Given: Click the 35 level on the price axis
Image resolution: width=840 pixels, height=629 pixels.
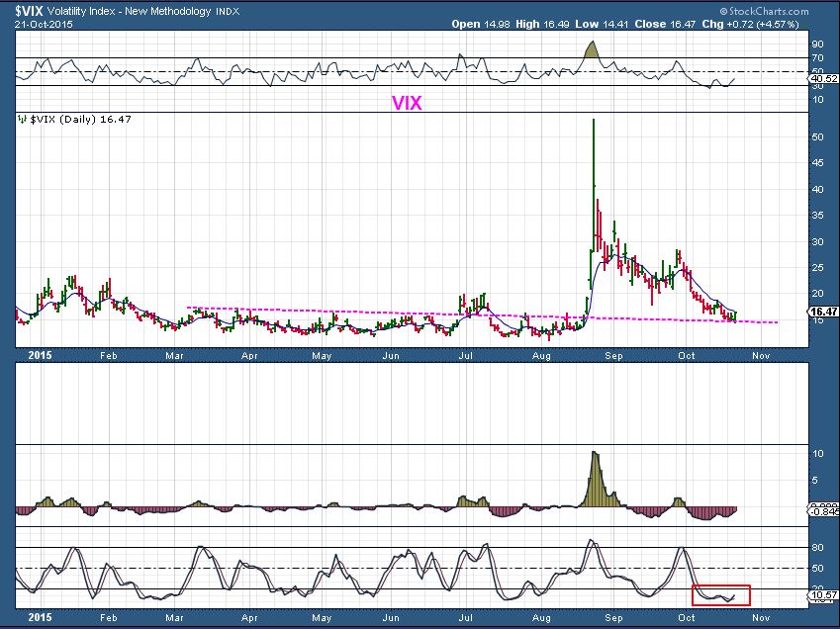Looking at the screenshot, I should click(817, 216).
